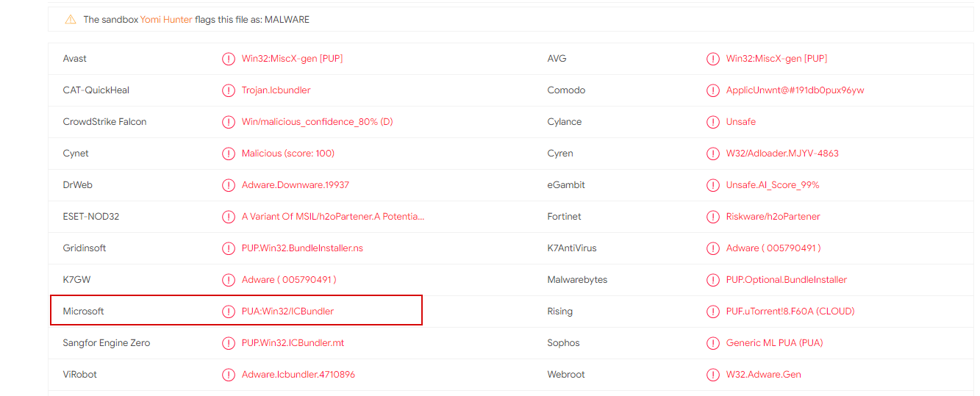Click the Yomi Hunter sandbox link
This screenshot has height=396, width=980.
coord(166,20)
